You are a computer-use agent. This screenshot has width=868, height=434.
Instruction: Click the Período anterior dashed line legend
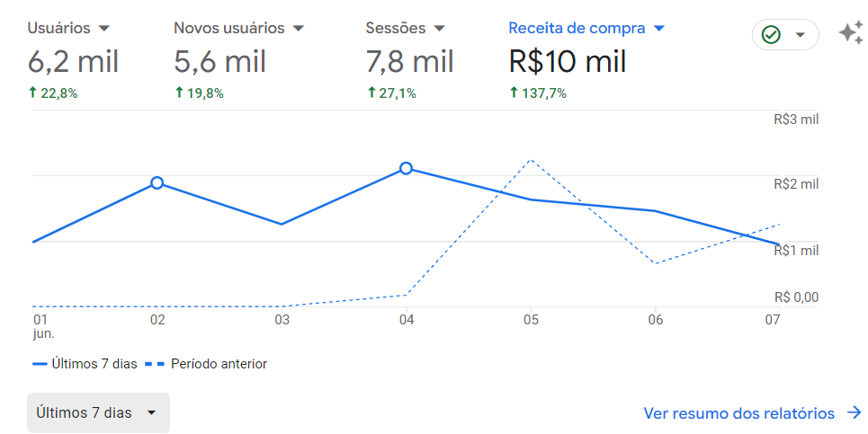pyautogui.click(x=206, y=364)
